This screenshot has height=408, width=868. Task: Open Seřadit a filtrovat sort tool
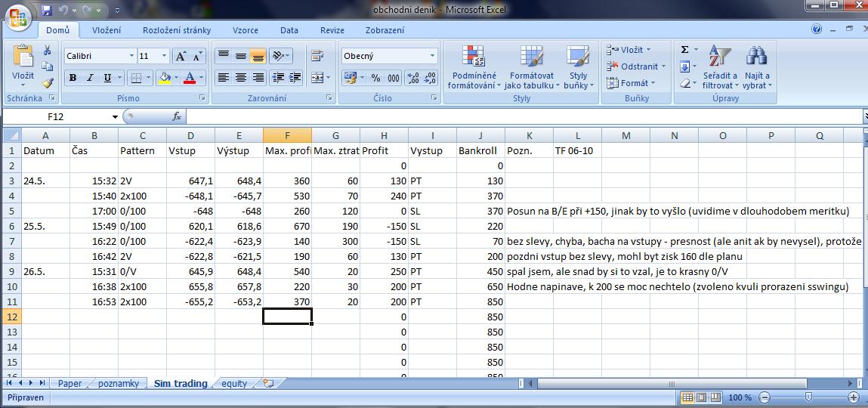click(718, 67)
